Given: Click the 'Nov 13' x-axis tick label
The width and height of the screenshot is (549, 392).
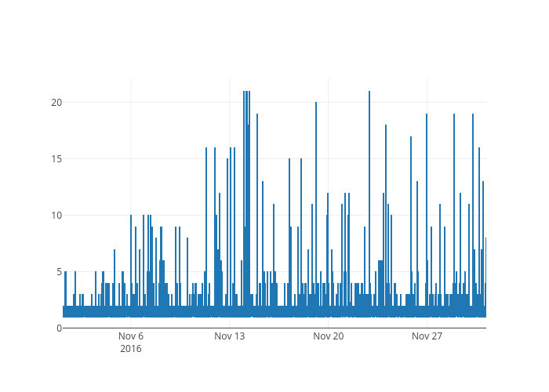Looking at the screenshot, I should [230, 336].
